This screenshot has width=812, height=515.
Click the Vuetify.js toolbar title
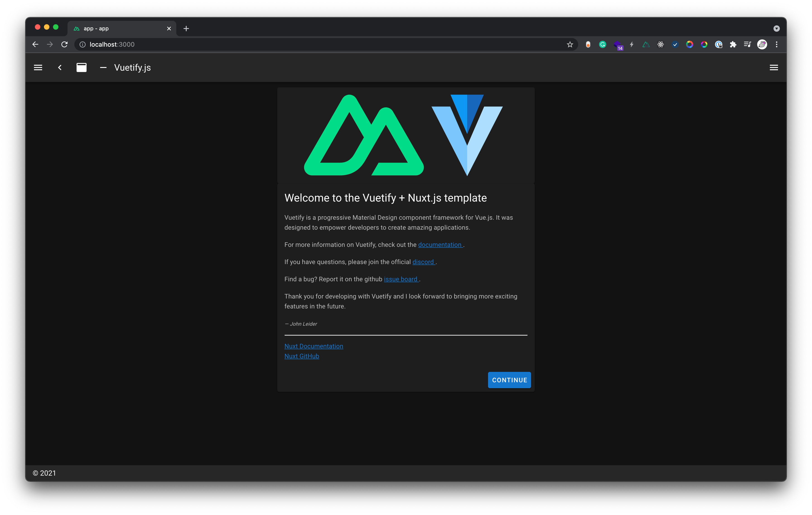(x=133, y=68)
